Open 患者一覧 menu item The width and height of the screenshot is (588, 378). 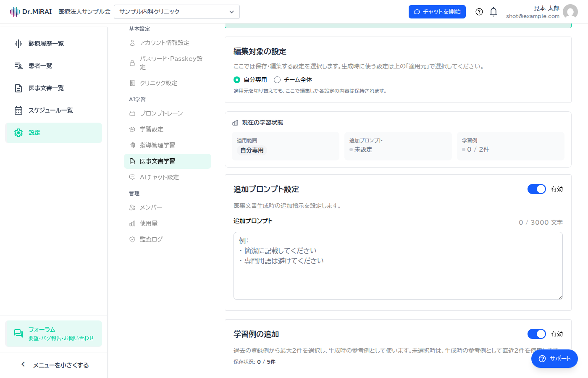pyautogui.click(x=54, y=66)
